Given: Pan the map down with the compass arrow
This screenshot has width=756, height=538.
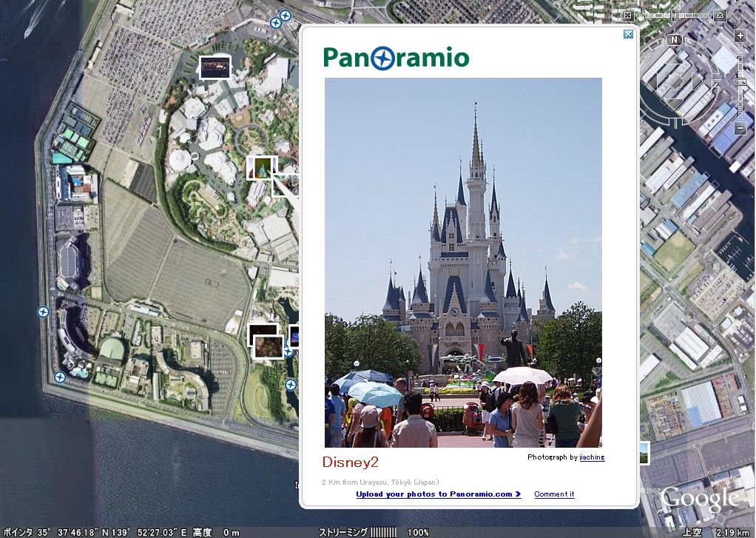Looking at the screenshot, I should tap(674, 103).
